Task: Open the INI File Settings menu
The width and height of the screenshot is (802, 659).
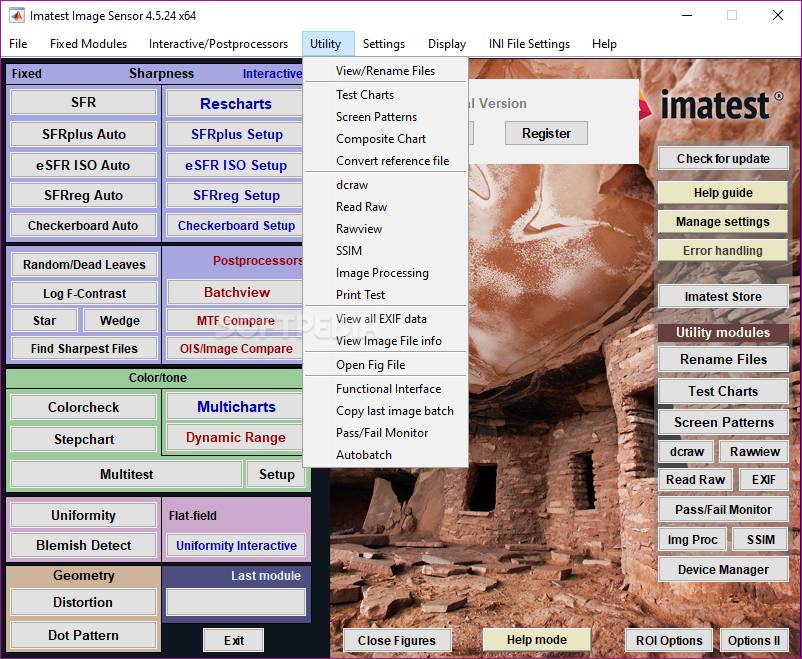Action: point(529,44)
